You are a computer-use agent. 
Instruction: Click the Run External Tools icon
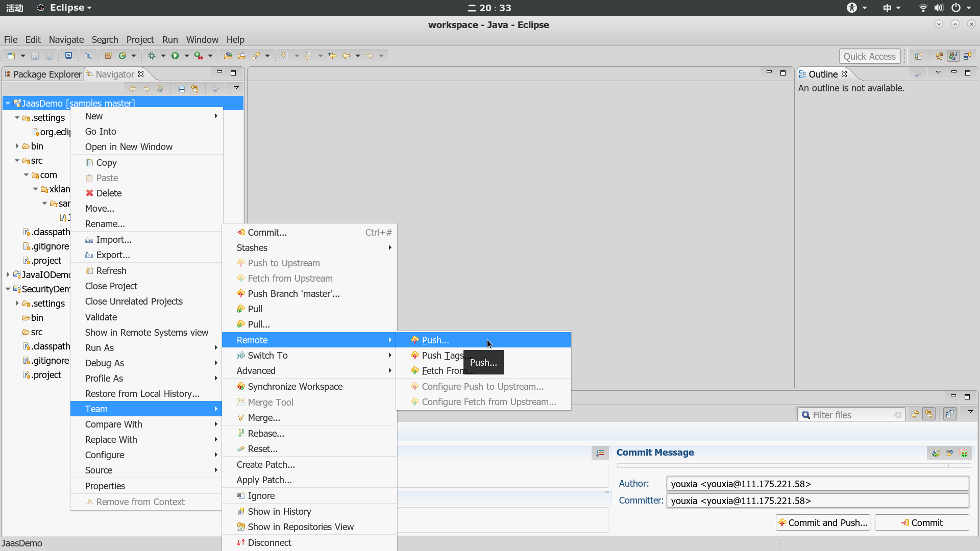tap(199, 56)
